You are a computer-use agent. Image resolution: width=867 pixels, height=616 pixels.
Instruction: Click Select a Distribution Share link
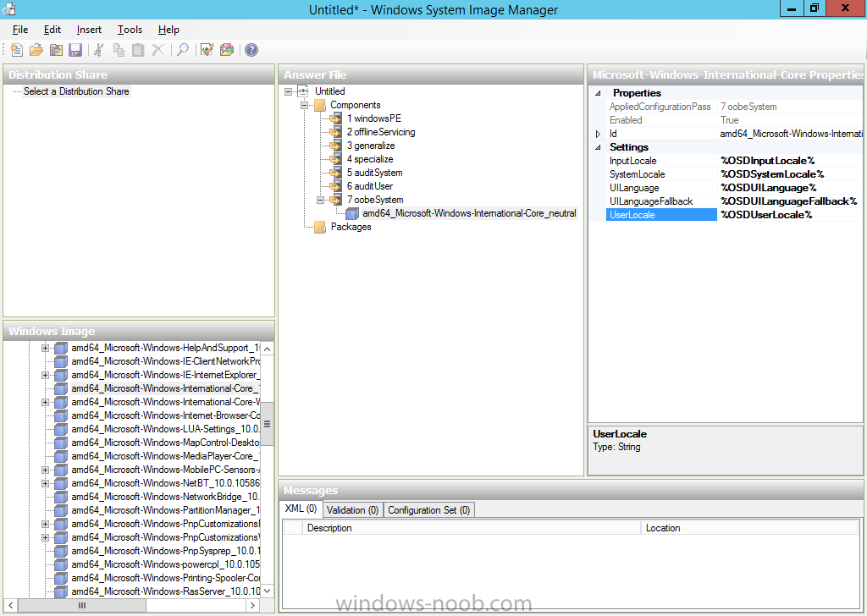coord(76,91)
